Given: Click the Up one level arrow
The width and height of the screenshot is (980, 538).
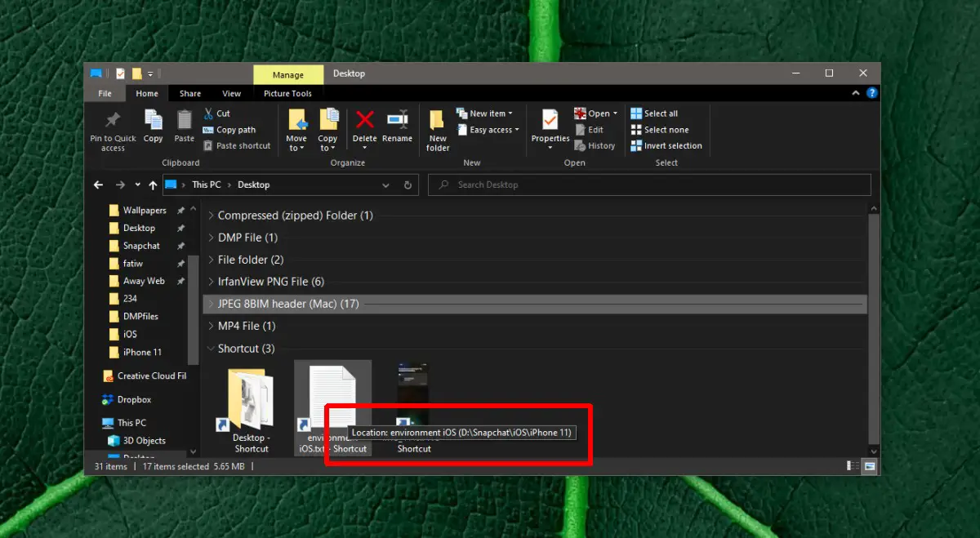Looking at the screenshot, I should coord(153,185).
